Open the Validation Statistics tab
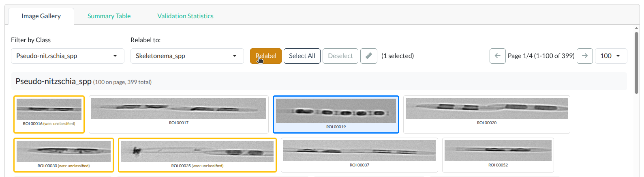 (x=185, y=16)
